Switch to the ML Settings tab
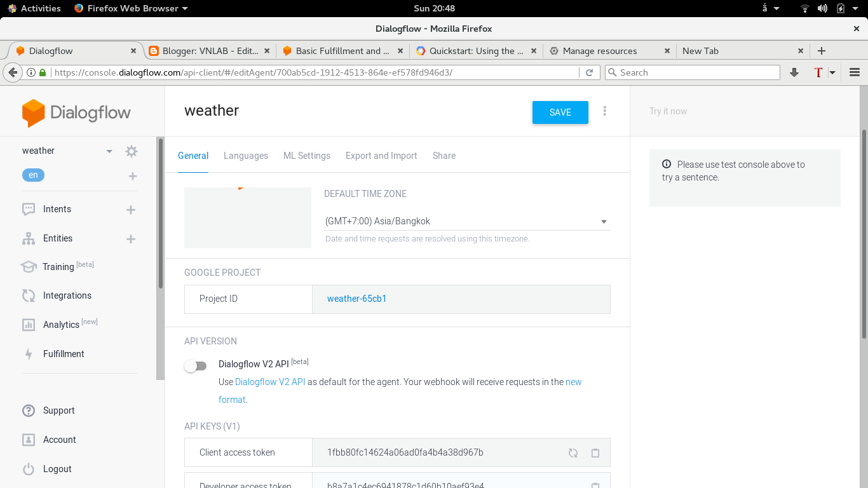868x488 pixels. (307, 156)
